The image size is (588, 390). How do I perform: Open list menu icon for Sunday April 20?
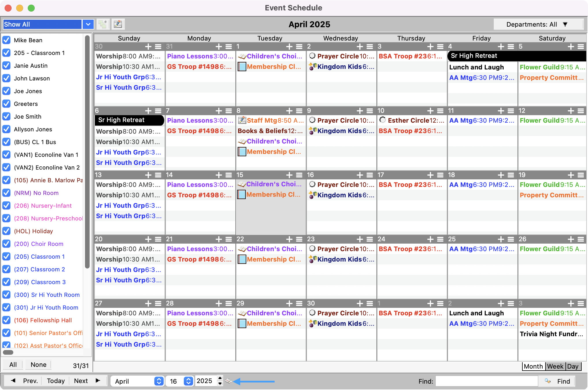pos(158,239)
